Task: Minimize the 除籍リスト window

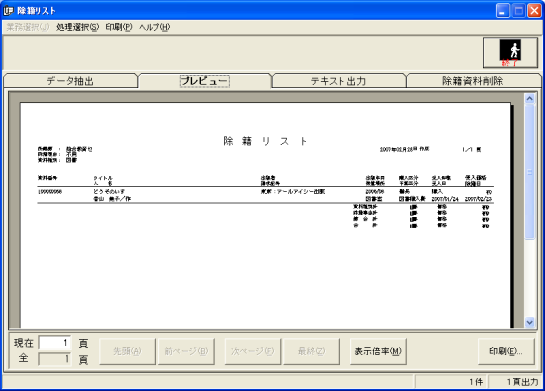Action: (x=502, y=11)
